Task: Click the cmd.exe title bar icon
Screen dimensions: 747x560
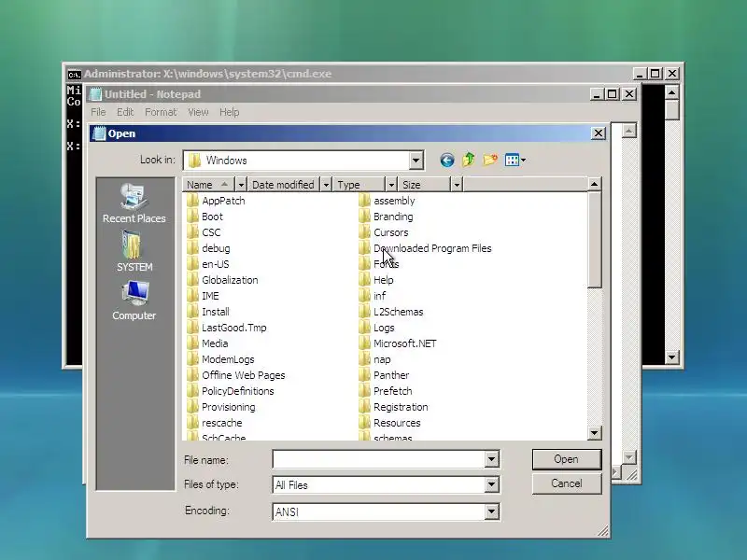Action: [74, 74]
